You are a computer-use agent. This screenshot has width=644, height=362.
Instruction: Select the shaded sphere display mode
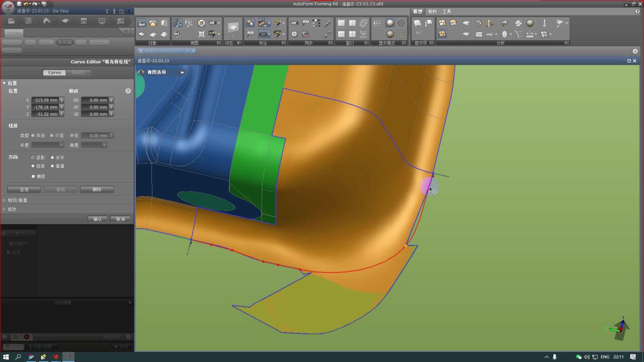pos(390,23)
